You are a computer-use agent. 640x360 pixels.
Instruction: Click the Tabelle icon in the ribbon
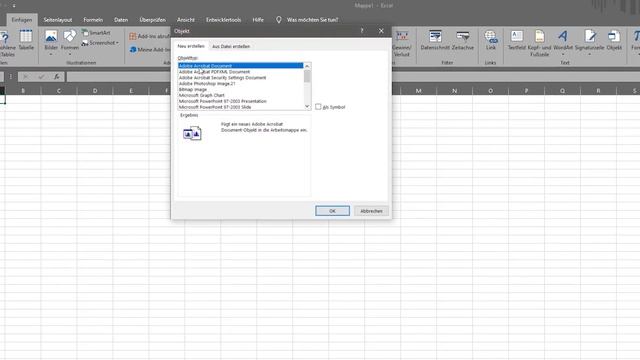pyautogui.click(x=26, y=40)
